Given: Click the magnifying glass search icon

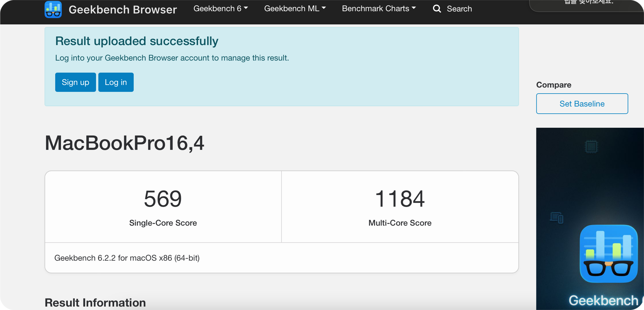Looking at the screenshot, I should 437,9.
